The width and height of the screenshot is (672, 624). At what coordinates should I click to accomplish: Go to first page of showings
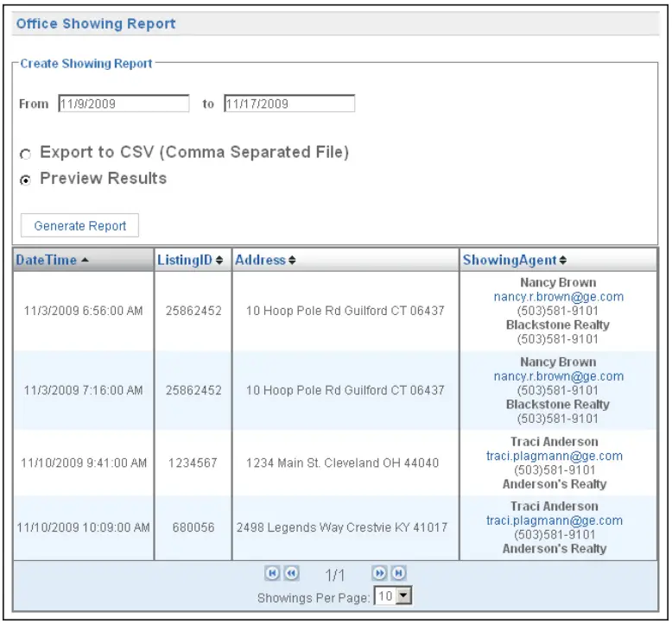pyautogui.click(x=272, y=573)
